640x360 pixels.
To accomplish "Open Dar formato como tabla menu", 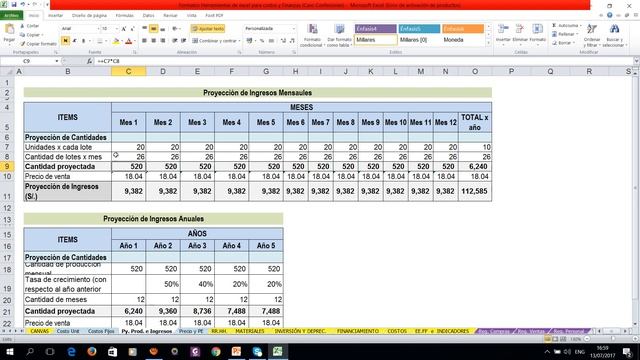I will point(339,35).
